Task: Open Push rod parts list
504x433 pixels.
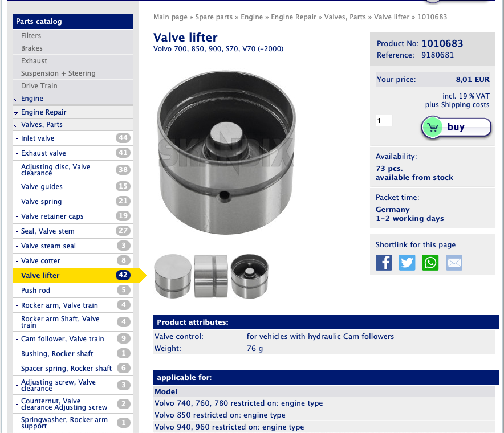Action: (x=34, y=291)
